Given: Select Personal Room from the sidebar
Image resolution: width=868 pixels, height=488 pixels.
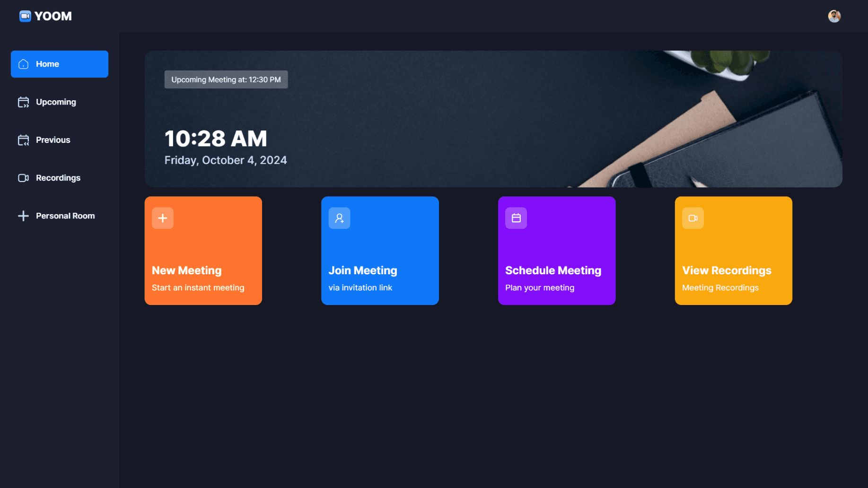Looking at the screenshot, I should click(x=65, y=216).
